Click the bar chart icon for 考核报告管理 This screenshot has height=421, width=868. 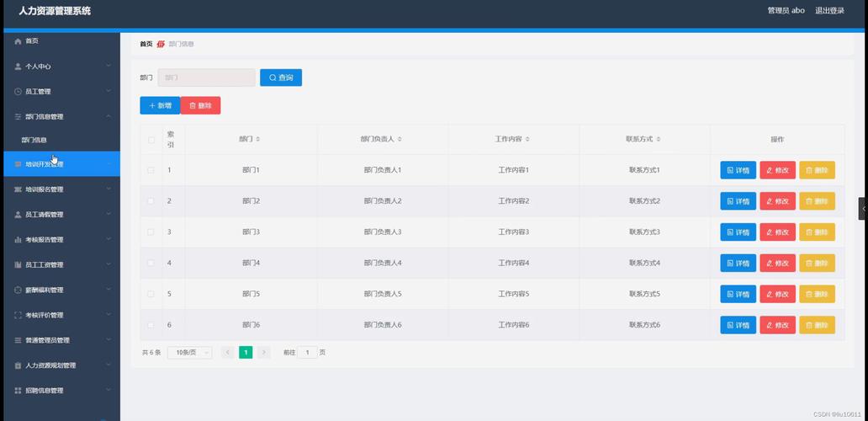[18, 240]
